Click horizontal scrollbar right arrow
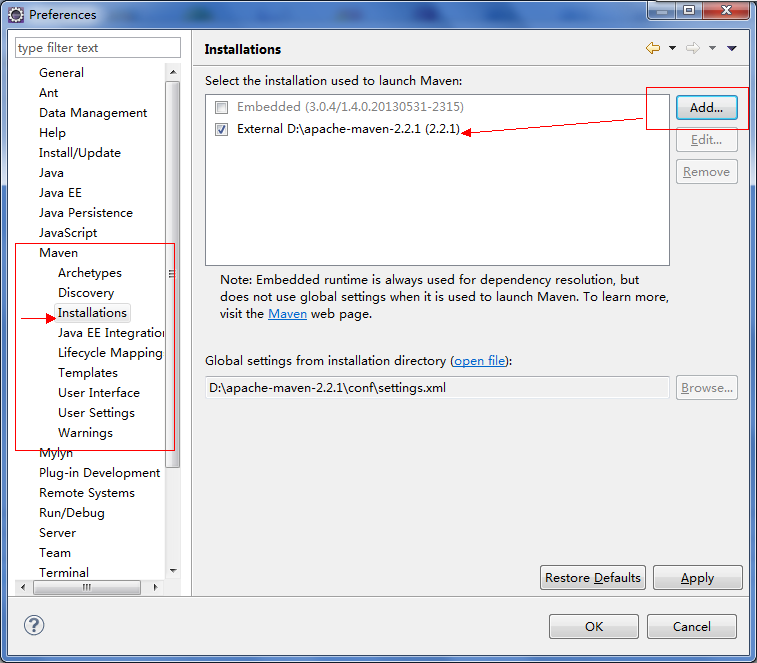 click(155, 587)
